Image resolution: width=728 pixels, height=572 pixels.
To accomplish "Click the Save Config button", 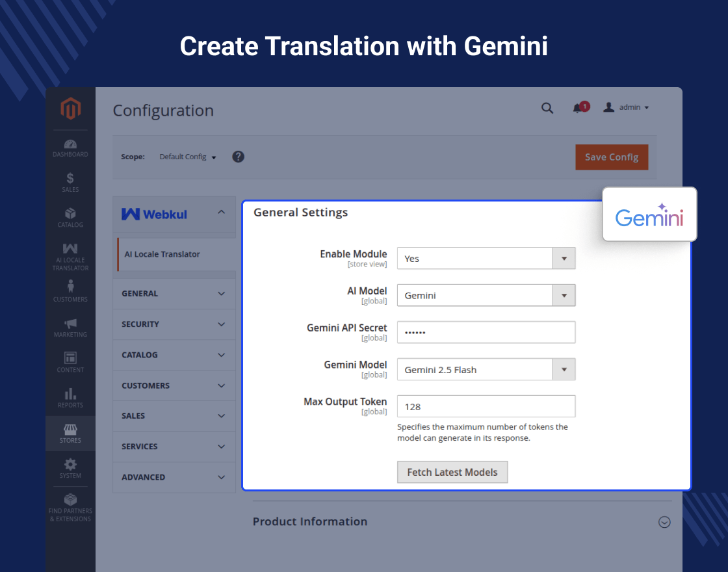I will click(x=611, y=157).
